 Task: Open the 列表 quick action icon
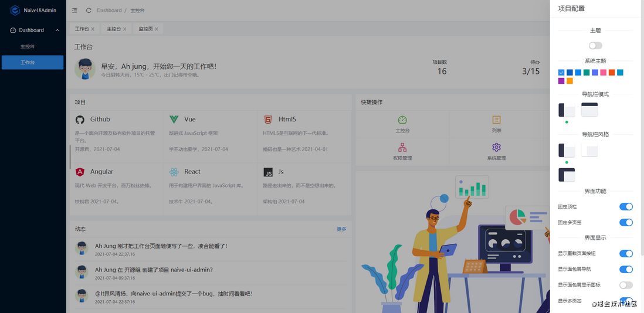(x=496, y=120)
